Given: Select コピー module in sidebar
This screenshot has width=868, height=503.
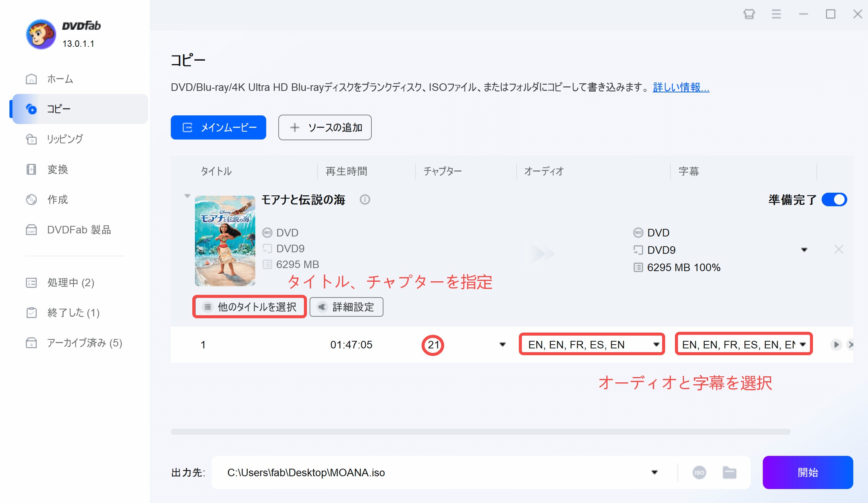Looking at the screenshot, I should point(80,109).
